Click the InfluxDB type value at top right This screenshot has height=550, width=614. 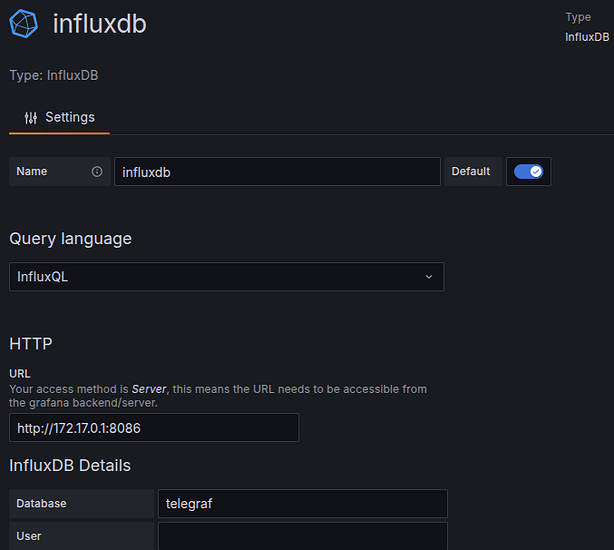click(586, 37)
